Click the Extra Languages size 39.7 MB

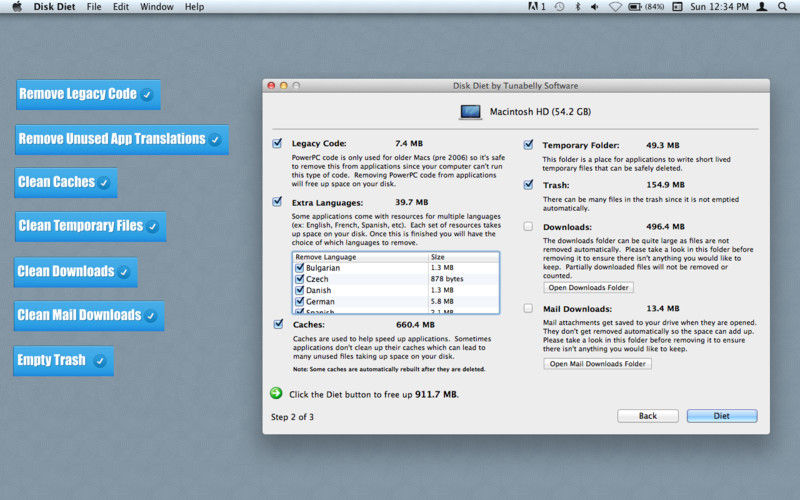coord(411,202)
